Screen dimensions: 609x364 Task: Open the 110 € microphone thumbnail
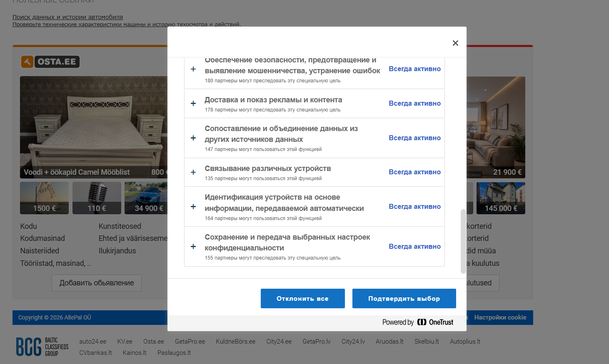97,198
